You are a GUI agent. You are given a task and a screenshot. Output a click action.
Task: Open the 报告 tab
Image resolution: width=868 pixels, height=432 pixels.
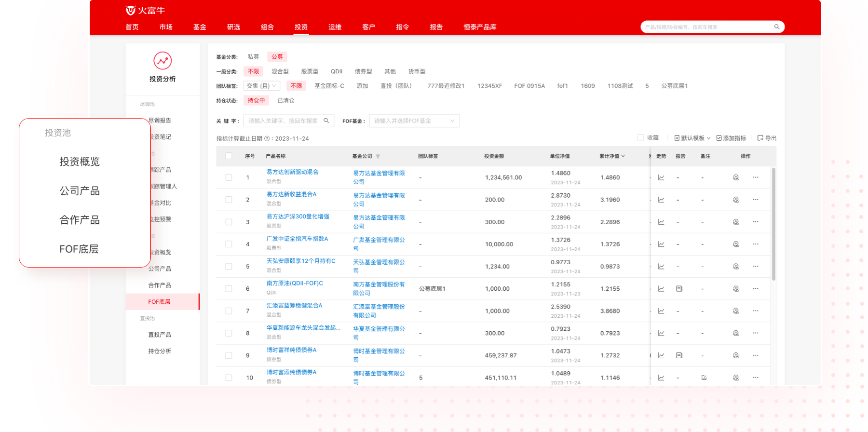436,27
